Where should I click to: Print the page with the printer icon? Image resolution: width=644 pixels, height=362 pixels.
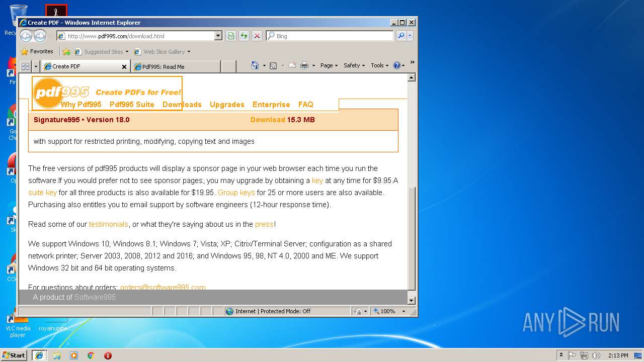click(x=304, y=65)
